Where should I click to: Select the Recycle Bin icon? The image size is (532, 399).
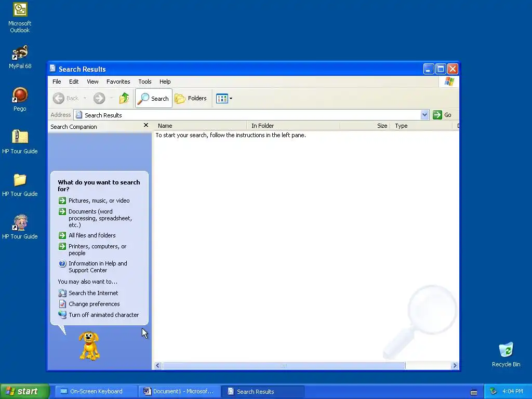[x=506, y=354]
